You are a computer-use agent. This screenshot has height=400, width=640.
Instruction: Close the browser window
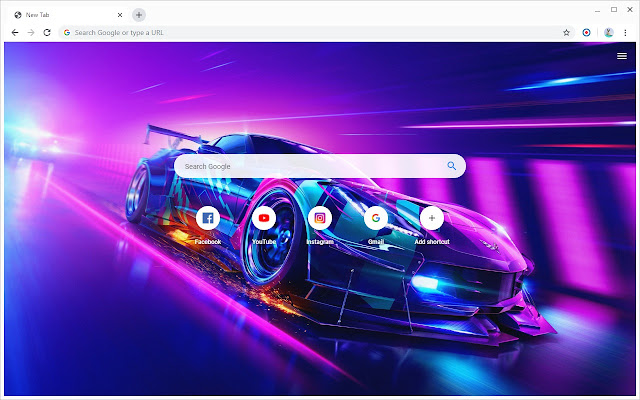tap(630, 9)
